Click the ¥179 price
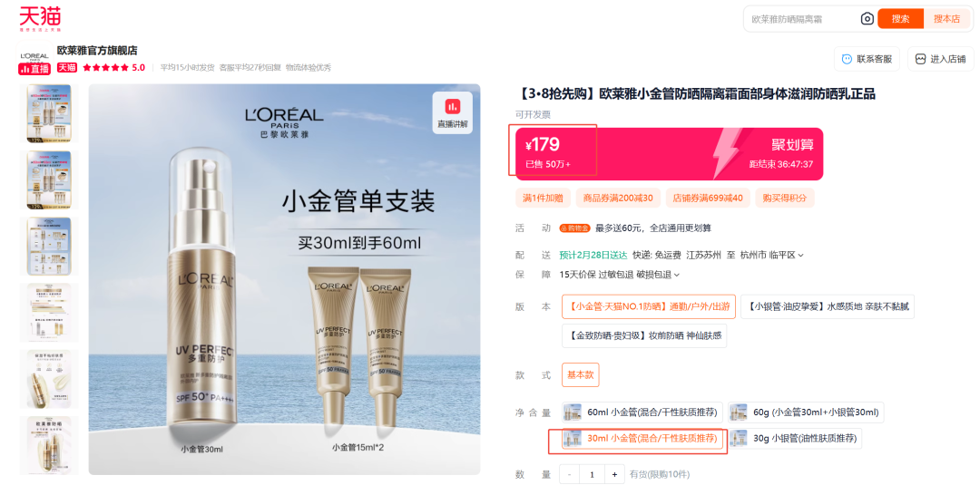The width and height of the screenshot is (980, 485). 543,145
